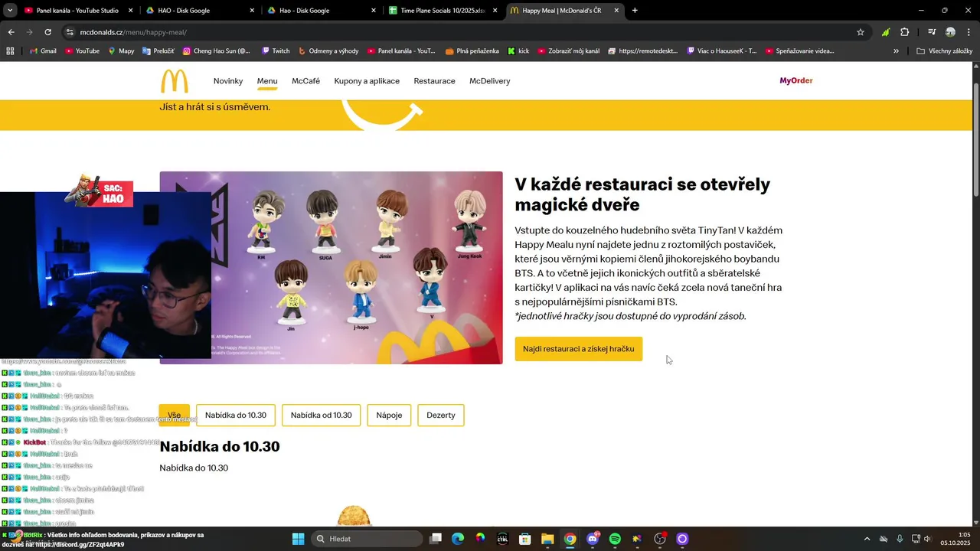Viewport: 980px width, 551px height.
Task: Open the McCafé navigation item
Action: (x=305, y=81)
